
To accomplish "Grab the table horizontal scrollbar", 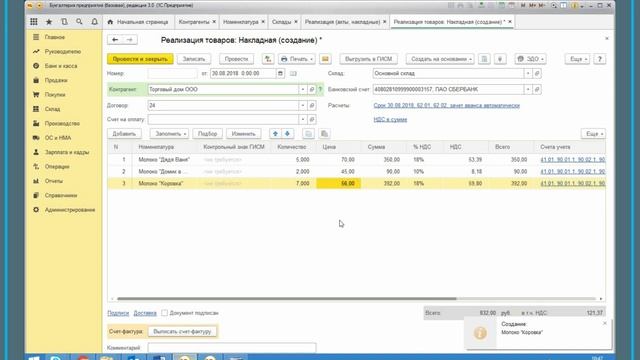I will [287, 299].
